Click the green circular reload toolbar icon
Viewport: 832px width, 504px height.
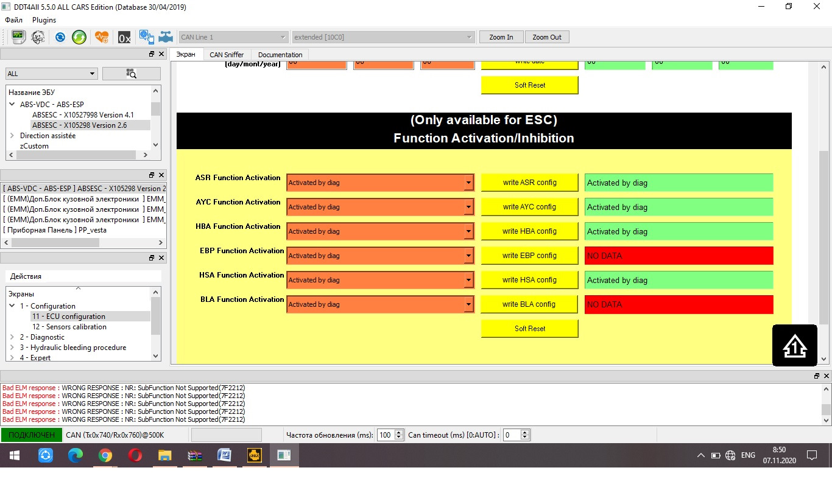(x=79, y=37)
